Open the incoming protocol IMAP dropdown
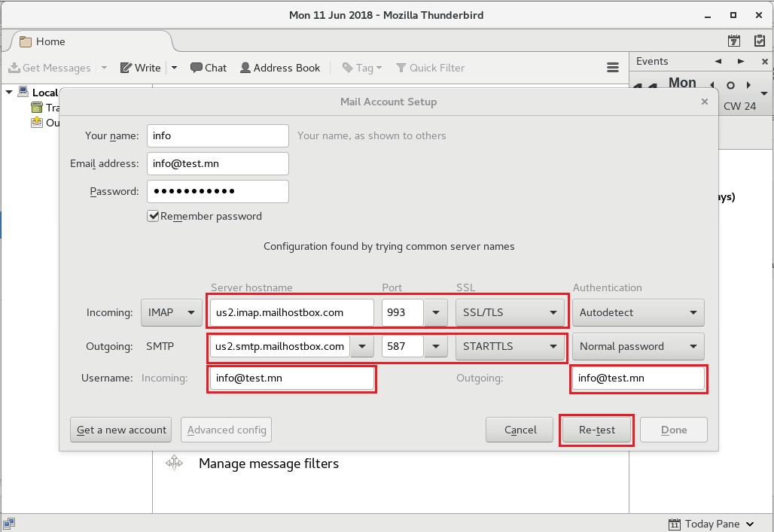 tap(171, 312)
